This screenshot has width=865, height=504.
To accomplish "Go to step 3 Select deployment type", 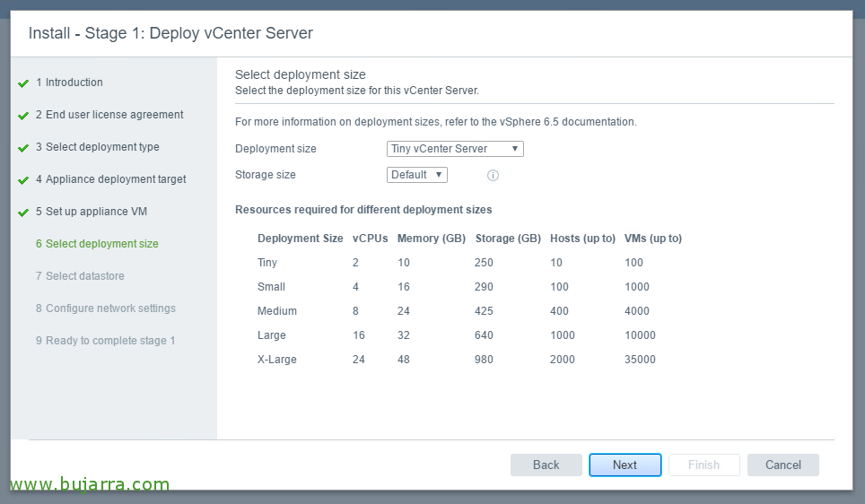I will point(98,147).
